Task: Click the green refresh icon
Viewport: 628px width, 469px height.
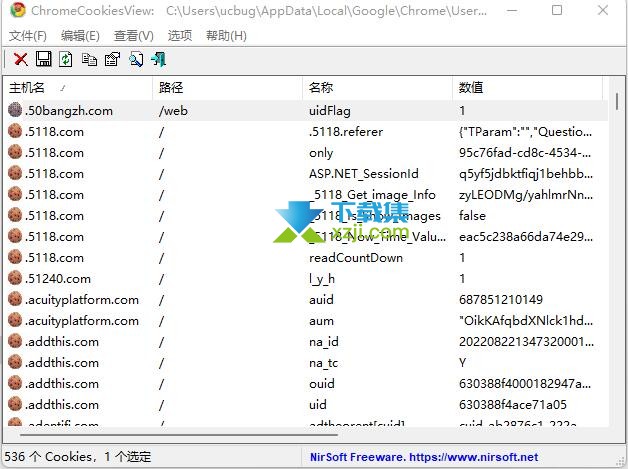Action: click(x=66, y=59)
